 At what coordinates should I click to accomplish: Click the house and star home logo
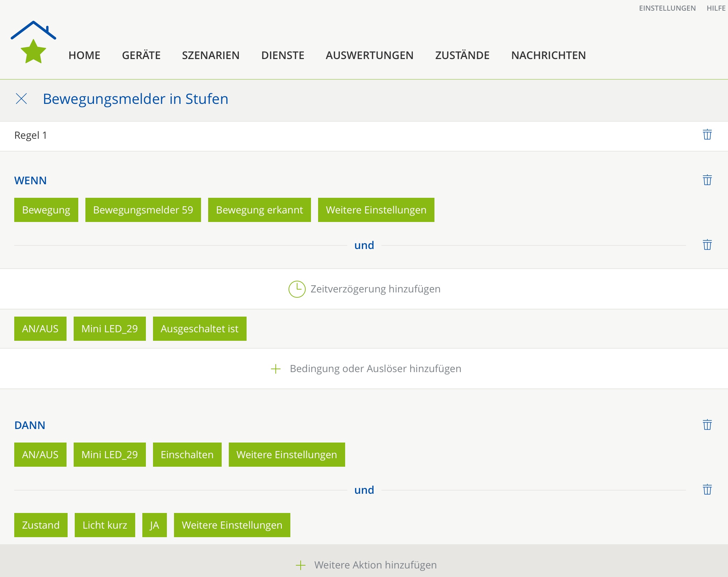coord(33,42)
